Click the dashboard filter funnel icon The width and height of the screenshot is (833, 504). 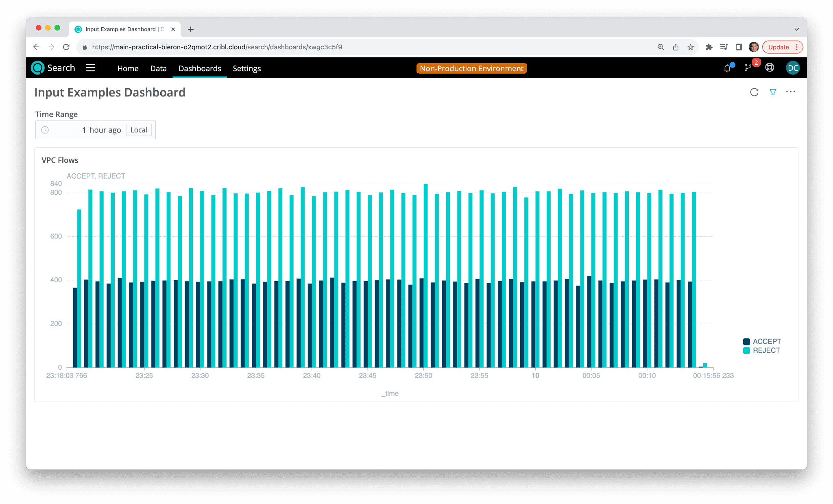[x=773, y=92]
